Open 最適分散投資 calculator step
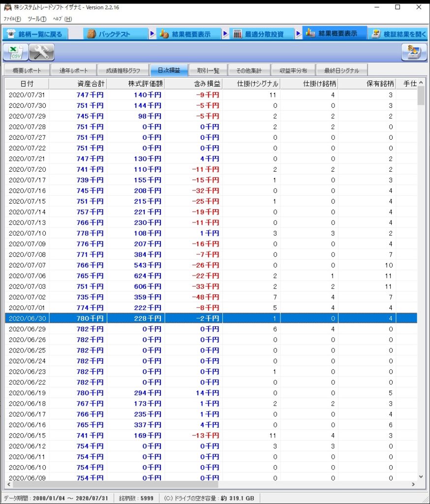The image size is (430, 504). [x=259, y=34]
